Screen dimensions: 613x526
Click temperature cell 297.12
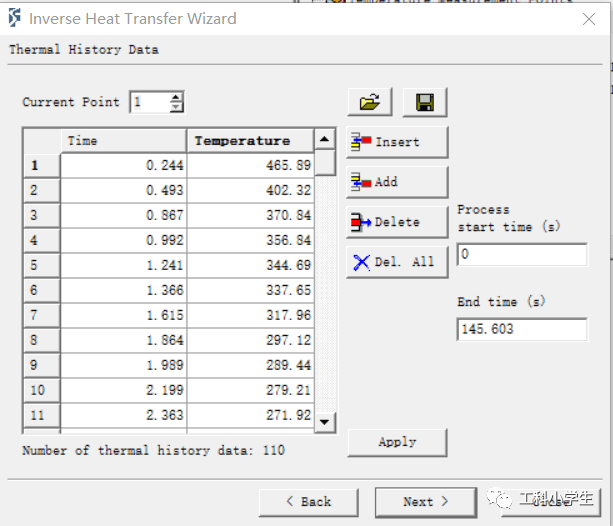pyautogui.click(x=251, y=341)
